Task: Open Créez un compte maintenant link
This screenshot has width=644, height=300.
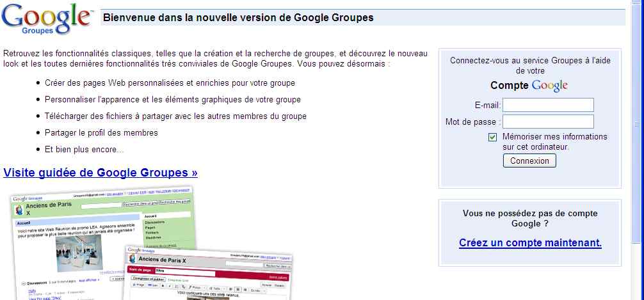Action: [x=530, y=242]
